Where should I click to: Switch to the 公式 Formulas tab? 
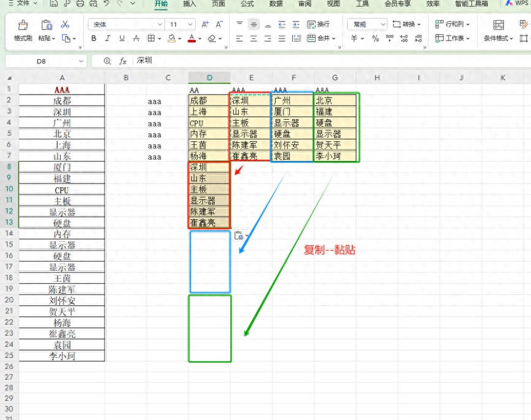point(247,4)
